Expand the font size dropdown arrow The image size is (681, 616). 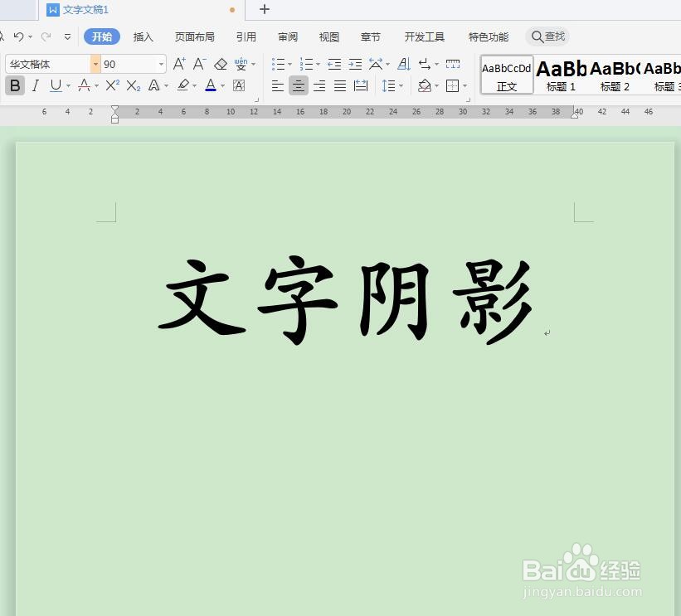click(161, 64)
